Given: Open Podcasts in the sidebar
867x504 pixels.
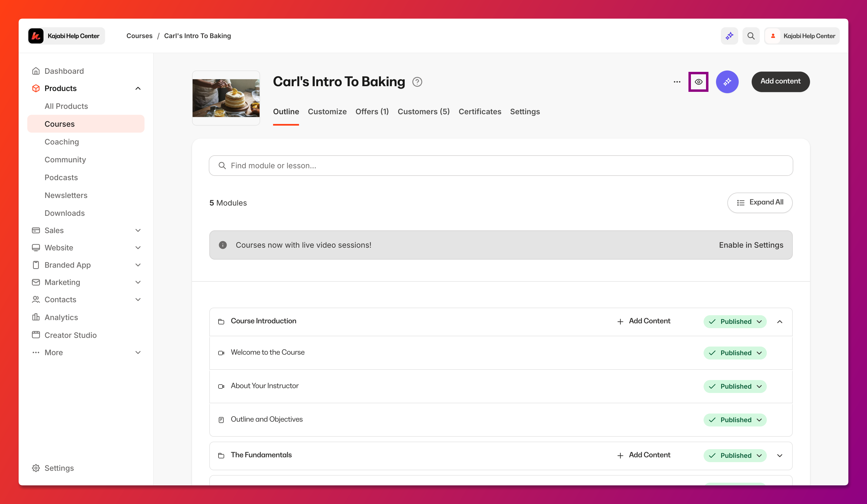Looking at the screenshot, I should pos(61,177).
